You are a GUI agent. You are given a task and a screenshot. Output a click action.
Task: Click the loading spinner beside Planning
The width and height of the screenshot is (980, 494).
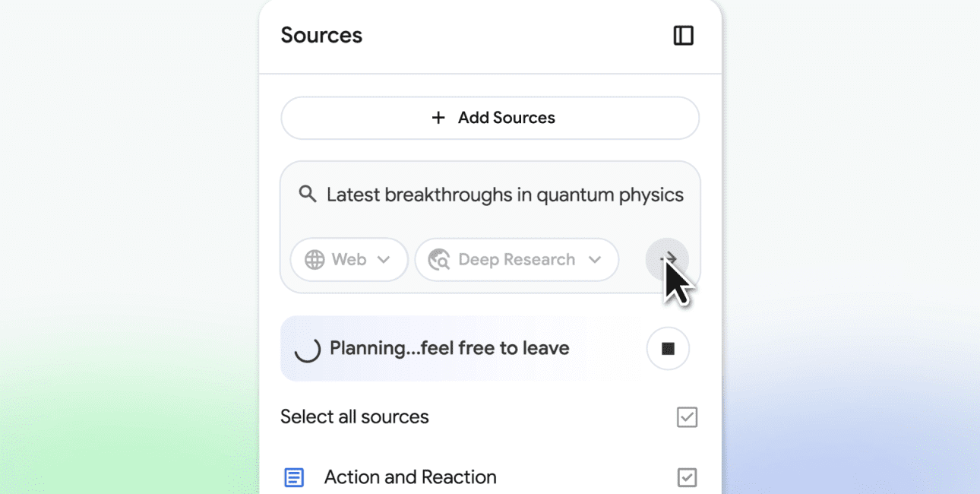click(307, 349)
